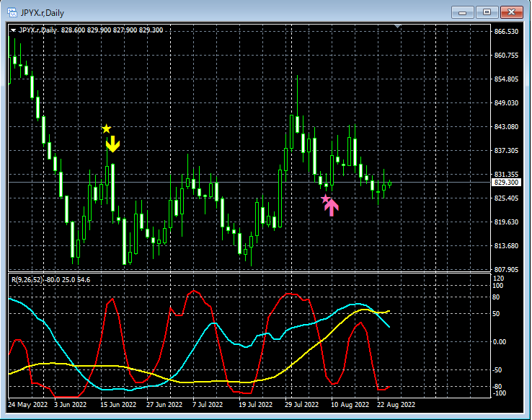Viewport: 532px width, 420px height.
Task: Click the JPYX.r,Daily OHLC header text
Action: click(x=91, y=30)
